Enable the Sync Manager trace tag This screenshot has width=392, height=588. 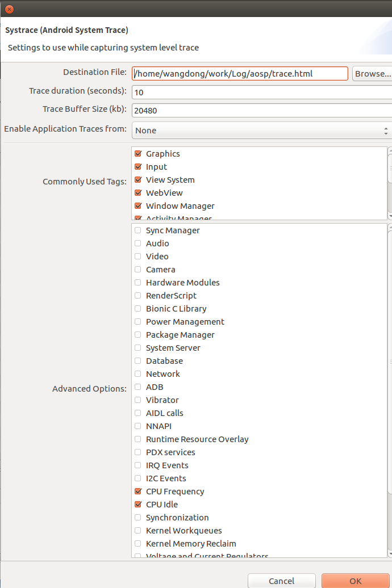pyautogui.click(x=137, y=230)
